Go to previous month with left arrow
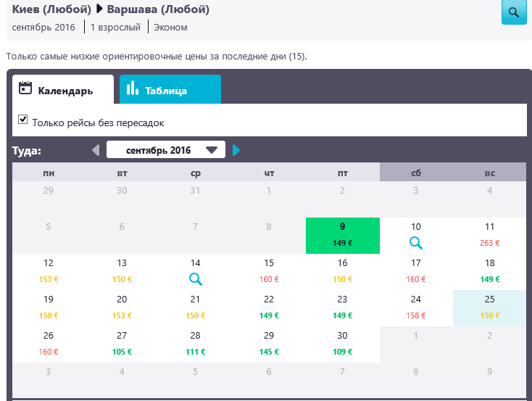532x401 pixels. click(96, 150)
